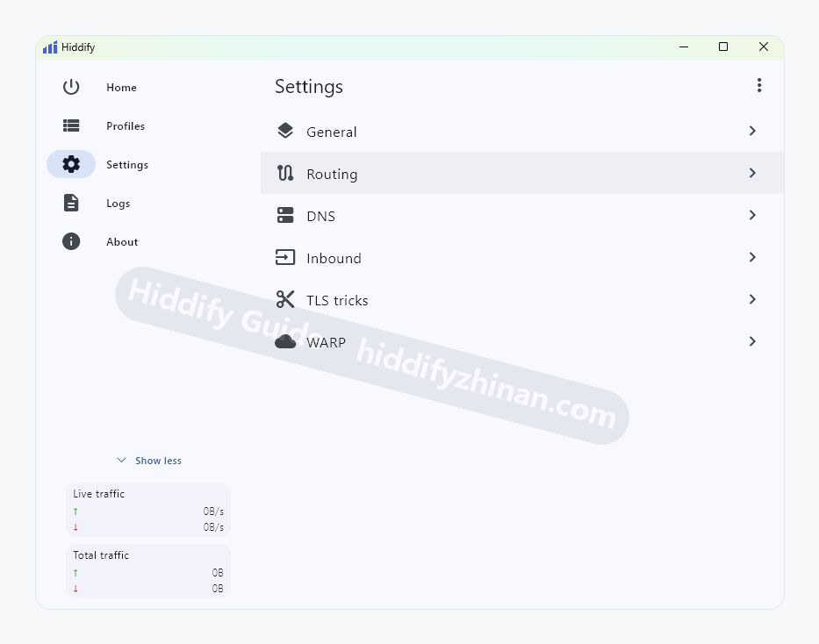Click the TLS tricks scissors icon
Viewport: 819px width, 644px height.
click(285, 299)
